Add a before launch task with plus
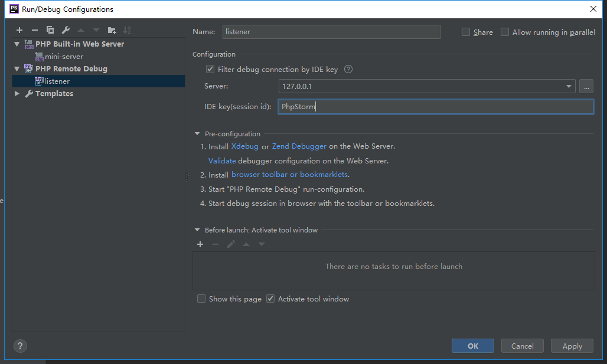Viewport: 607px width, 364px height. tap(200, 244)
